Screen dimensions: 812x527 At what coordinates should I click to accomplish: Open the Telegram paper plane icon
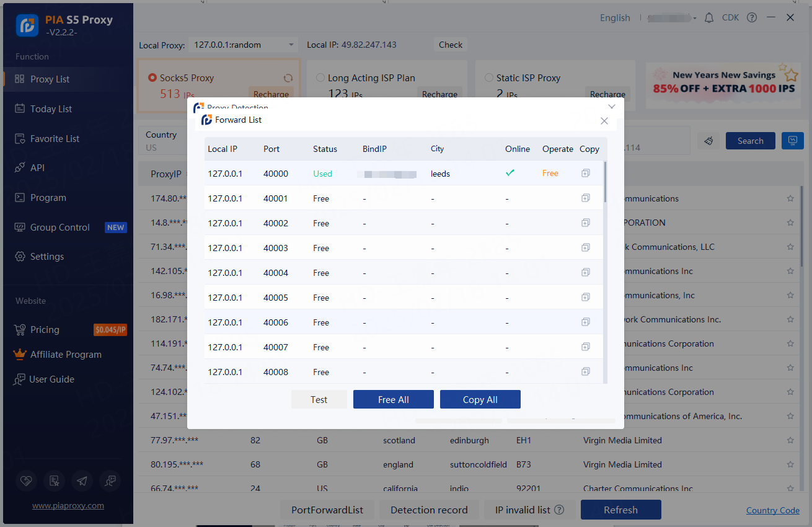(x=82, y=480)
